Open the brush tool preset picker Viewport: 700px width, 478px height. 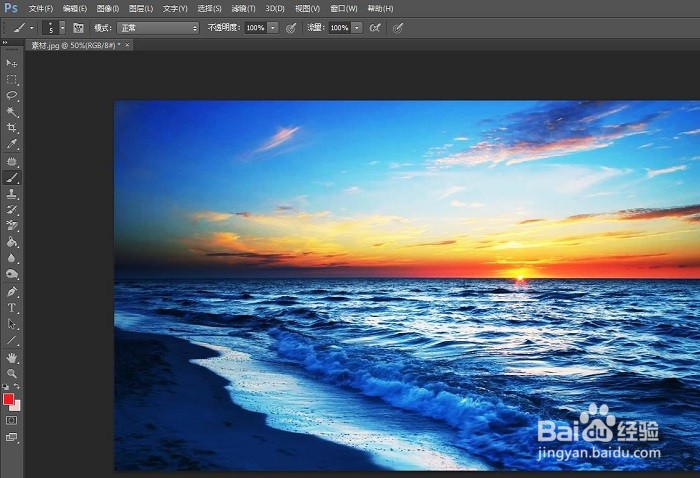[x=23, y=28]
